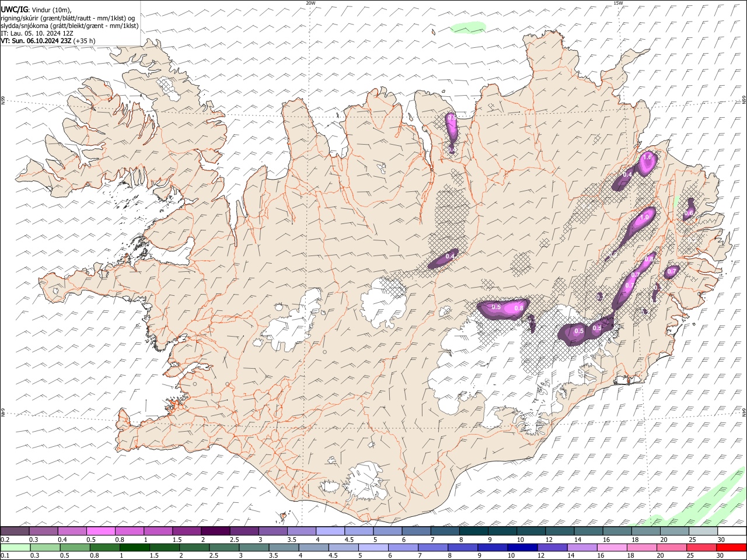Pick the darkest green lower swatch between 1 and 1.5
Image resolution: width=747 pixels, height=560 pixels.
point(134,547)
